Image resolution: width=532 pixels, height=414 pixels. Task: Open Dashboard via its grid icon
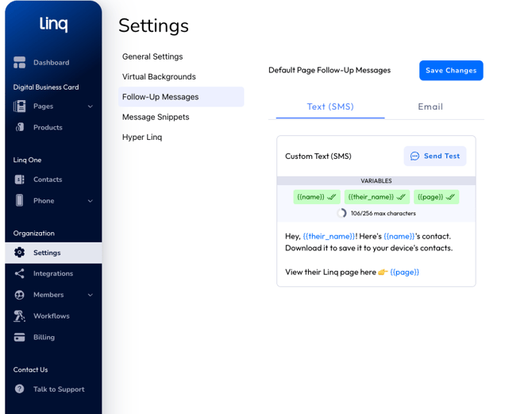20,62
